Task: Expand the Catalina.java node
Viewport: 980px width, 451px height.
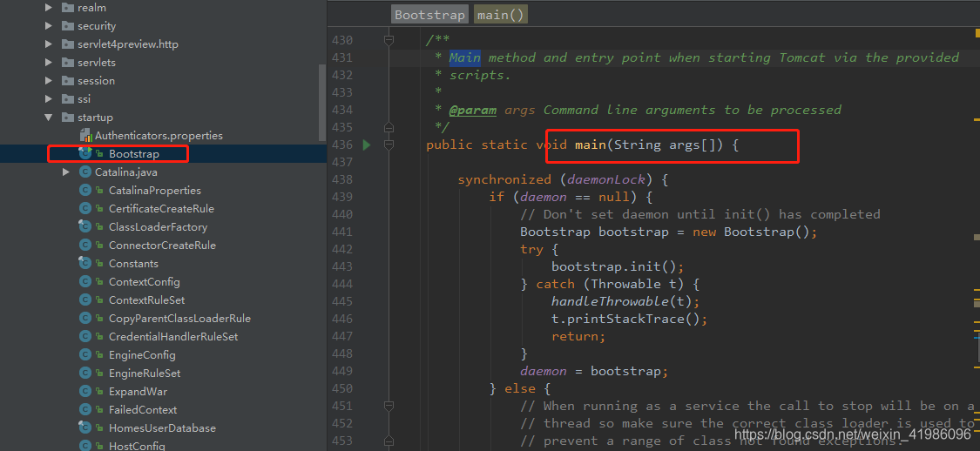Action: (66, 172)
